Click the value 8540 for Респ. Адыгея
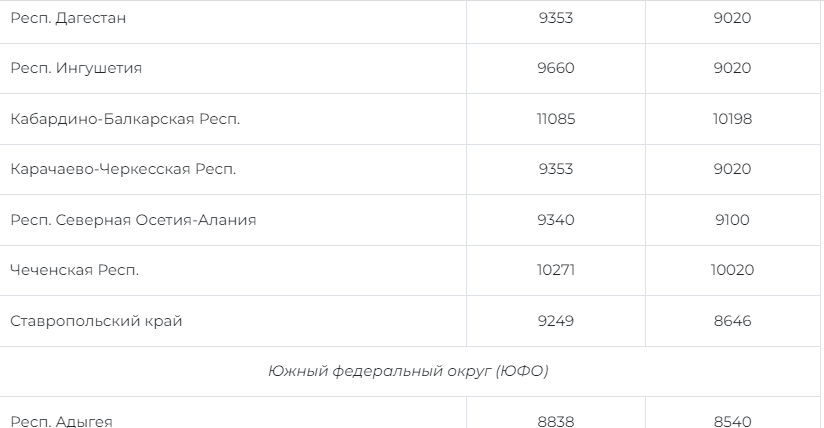Image resolution: width=824 pixels, height=428 pixels. pos(732,421)
